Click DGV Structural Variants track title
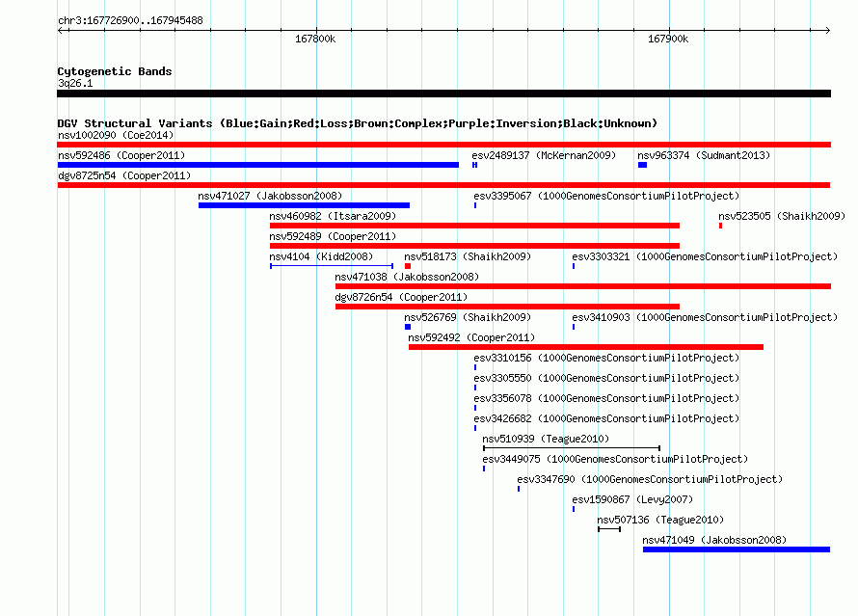858x616 pixels. (x=358, y=123)
